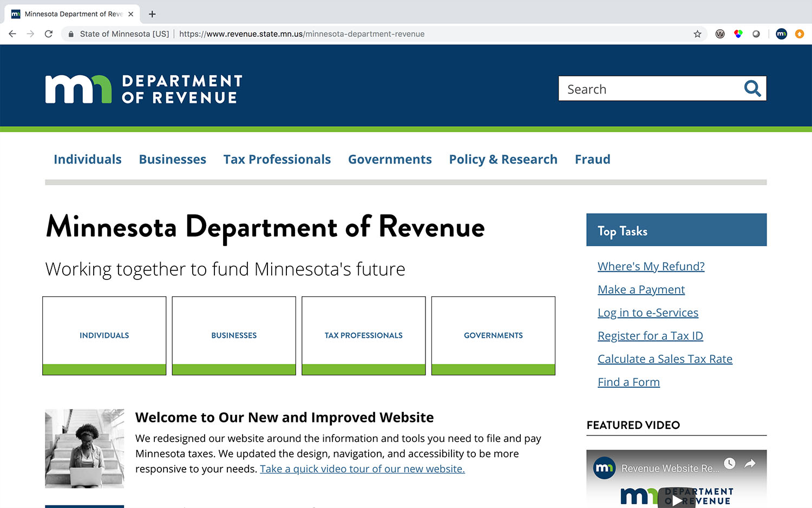The height and width of the screenshot is (508, 812).
Task: Open the Log in to e-Services link
Action: [x=648, y=313]
